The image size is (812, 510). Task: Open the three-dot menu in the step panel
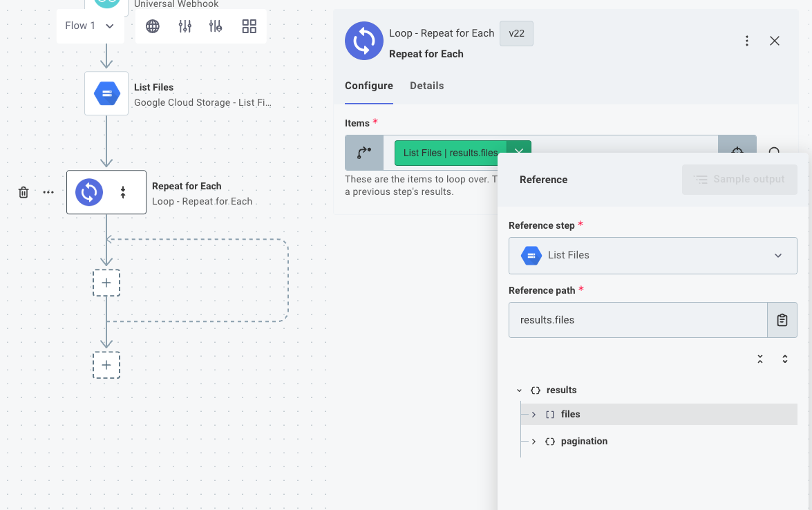[747, 41]
